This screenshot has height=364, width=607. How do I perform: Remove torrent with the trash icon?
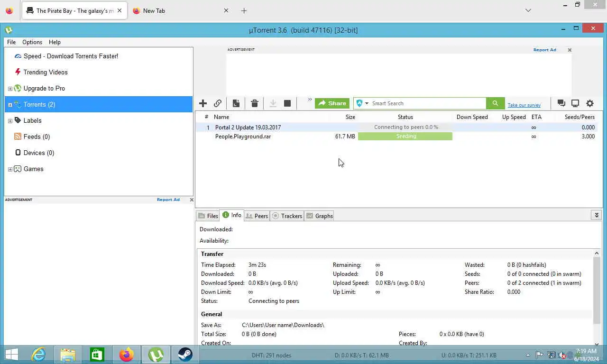coord(255,103)
